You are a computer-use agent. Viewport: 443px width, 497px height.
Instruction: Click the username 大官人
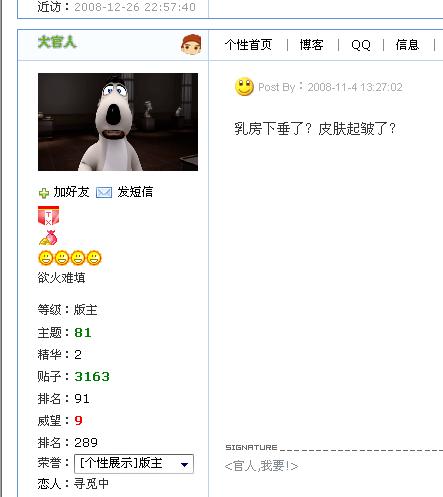coord(57,42)
